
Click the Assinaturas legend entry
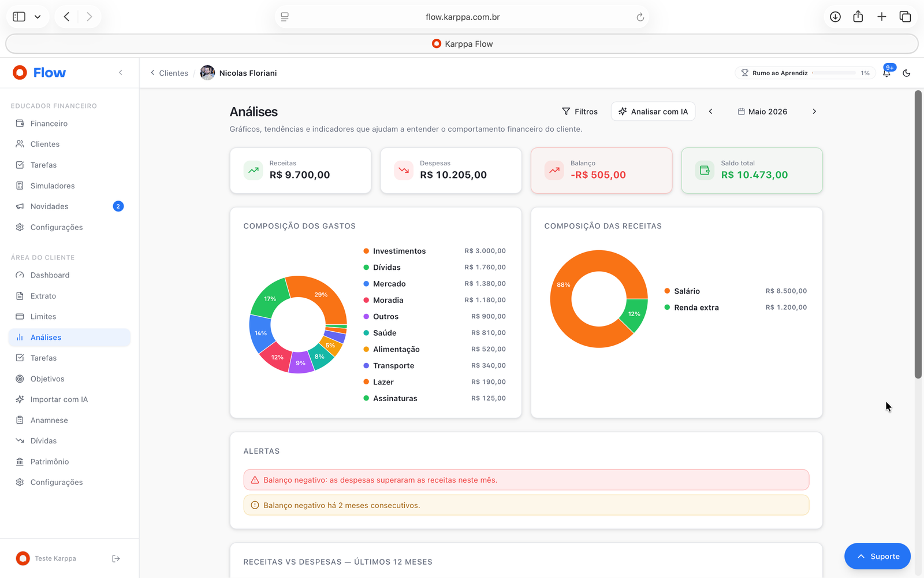(434, 398)
